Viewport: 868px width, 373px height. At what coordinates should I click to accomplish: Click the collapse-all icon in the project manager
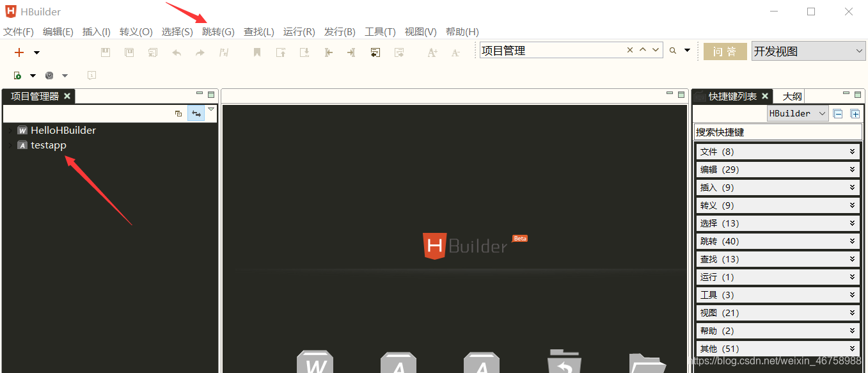click(x=178, y=113)
